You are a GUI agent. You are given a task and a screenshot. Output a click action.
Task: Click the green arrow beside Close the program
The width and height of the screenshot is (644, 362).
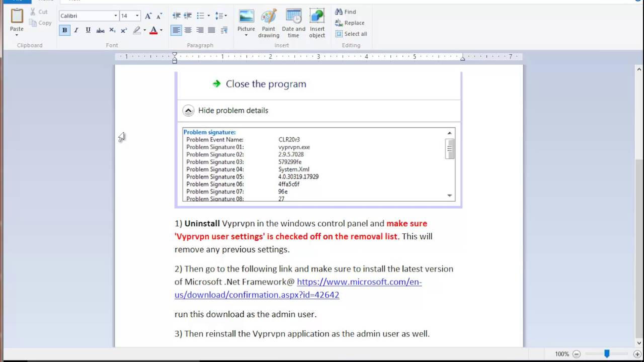click(216, 83)
